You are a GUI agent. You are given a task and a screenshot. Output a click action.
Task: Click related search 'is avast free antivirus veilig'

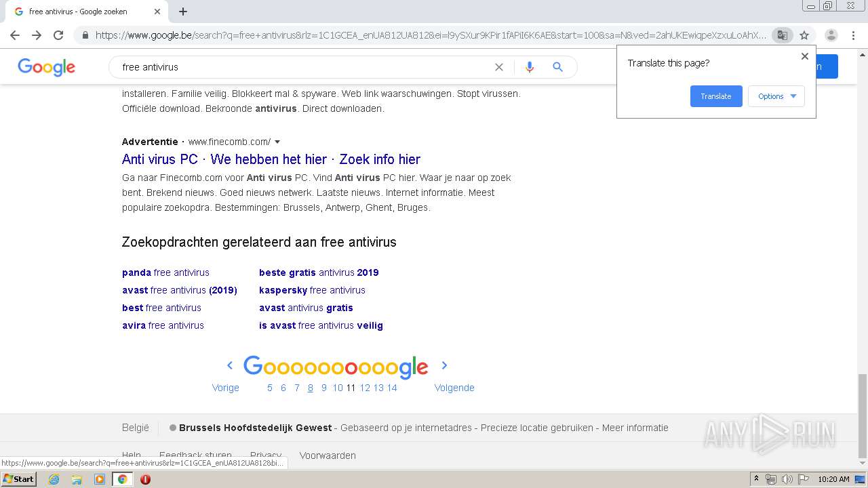pos(321,325)
